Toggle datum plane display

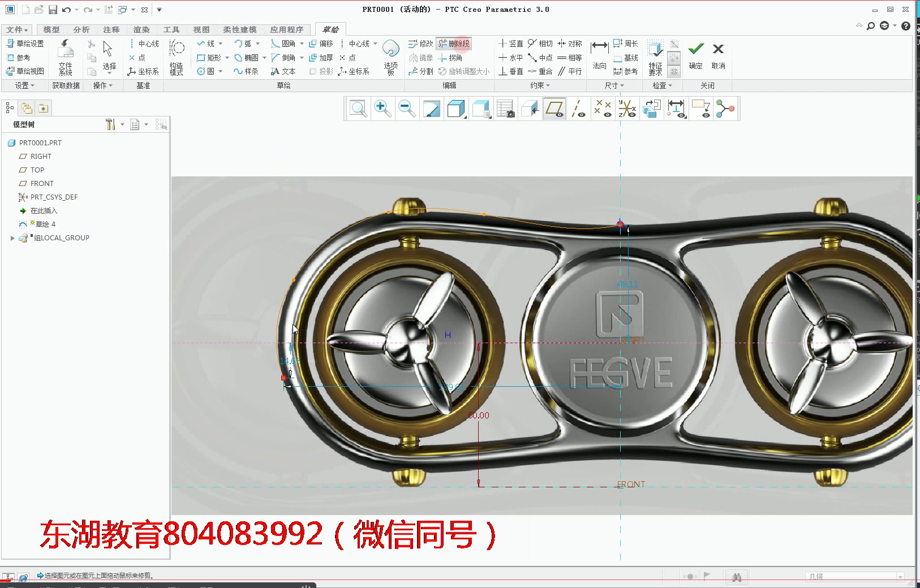554,108
